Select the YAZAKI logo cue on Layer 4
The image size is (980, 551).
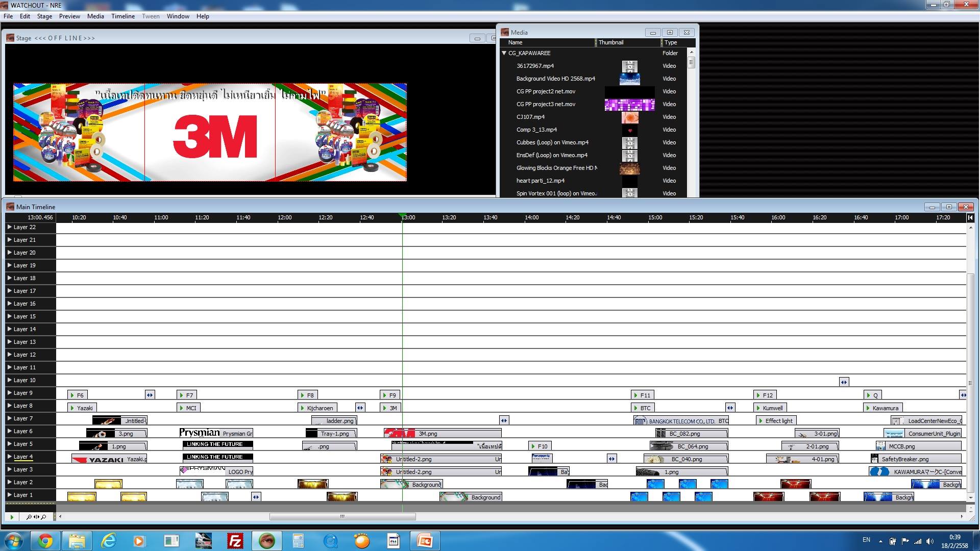[109, 459]
